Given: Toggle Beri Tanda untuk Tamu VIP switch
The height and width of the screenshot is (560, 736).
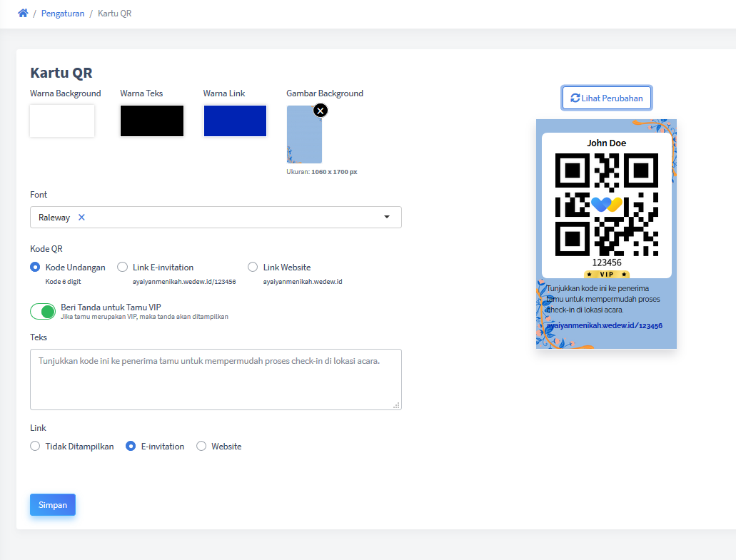Looking at the screenshot, I should tap(43, 312).
